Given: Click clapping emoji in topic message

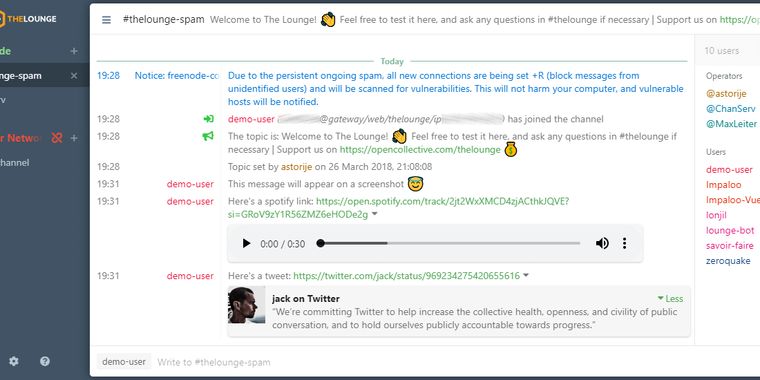Looking at the screenshot, I should tap(399, 136).
